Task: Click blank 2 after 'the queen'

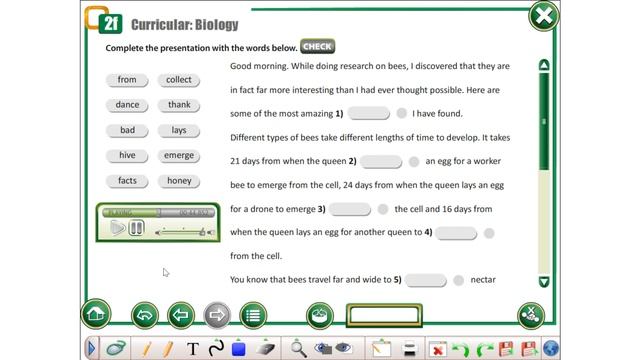Action: tap(381, 162)
